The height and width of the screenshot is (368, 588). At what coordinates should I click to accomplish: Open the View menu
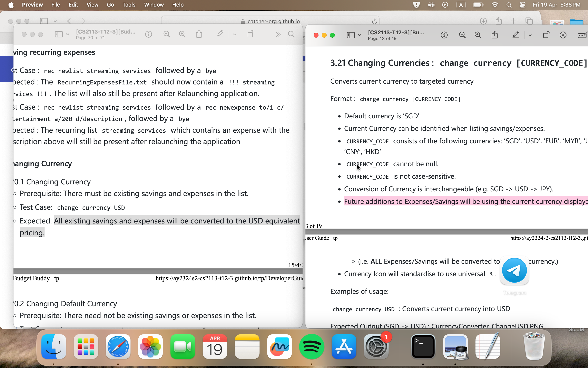tap(92, 5)
